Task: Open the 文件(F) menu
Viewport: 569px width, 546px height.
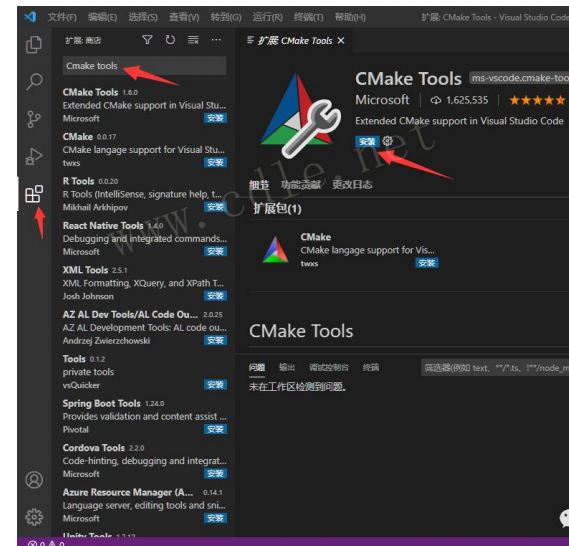Action: (62, 17)
